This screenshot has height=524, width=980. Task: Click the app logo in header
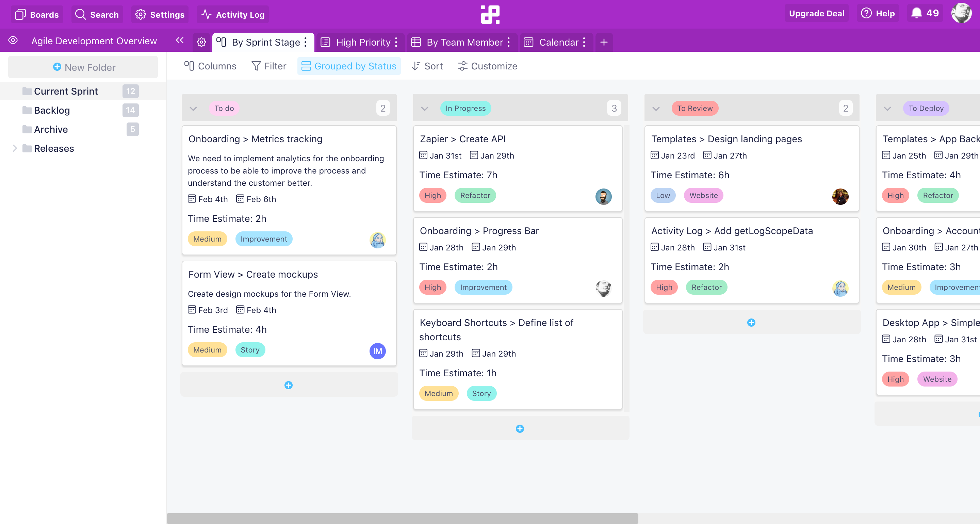tap(490, 14)
